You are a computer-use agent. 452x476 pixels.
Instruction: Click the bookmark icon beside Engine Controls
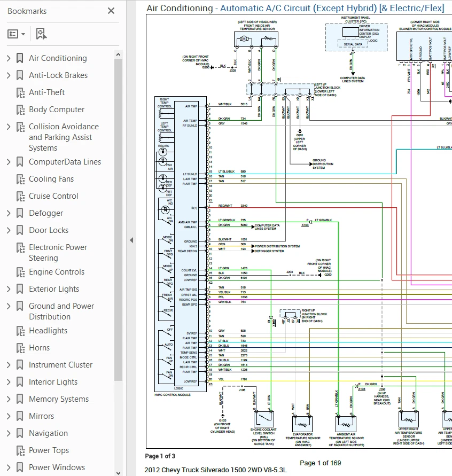coord(20,272)
